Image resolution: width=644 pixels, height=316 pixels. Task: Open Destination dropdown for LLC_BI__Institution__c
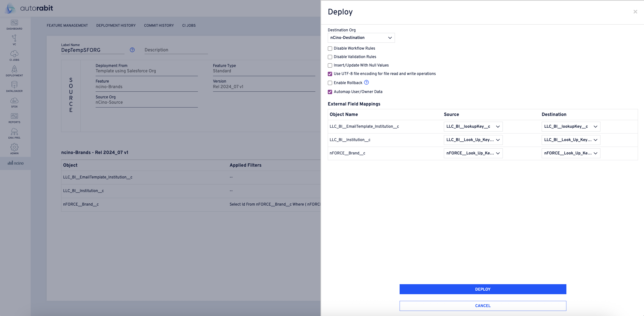570,140
